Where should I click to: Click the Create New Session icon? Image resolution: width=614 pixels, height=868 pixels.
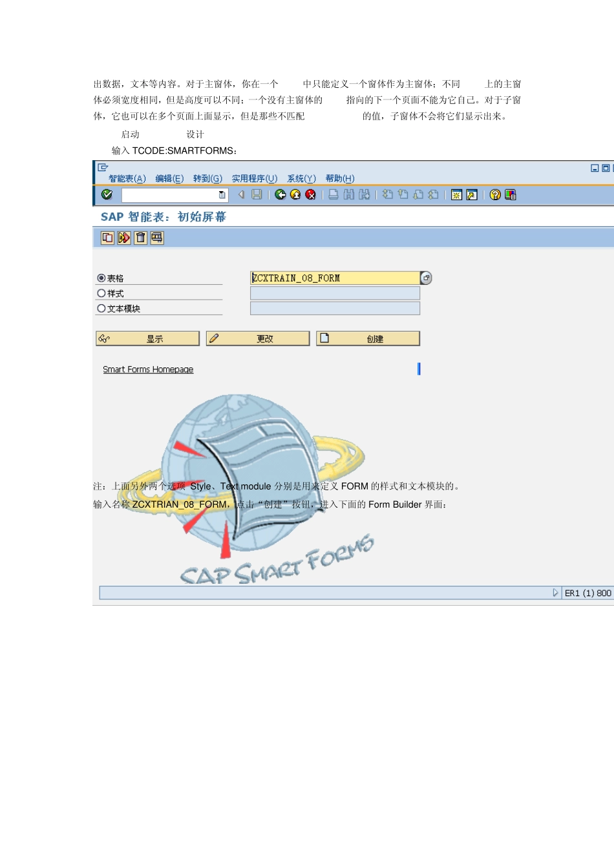(x=456, y=195)
